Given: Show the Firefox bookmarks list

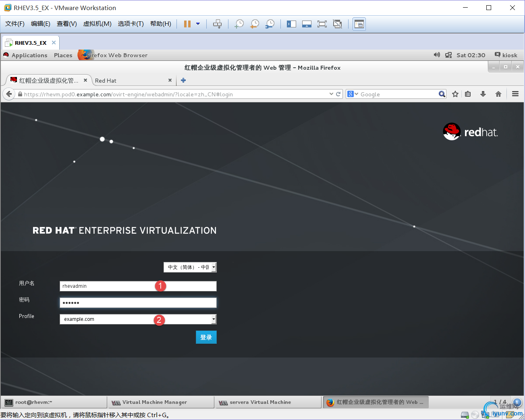Looking at the screenshot, I should [x=468, y=94].
